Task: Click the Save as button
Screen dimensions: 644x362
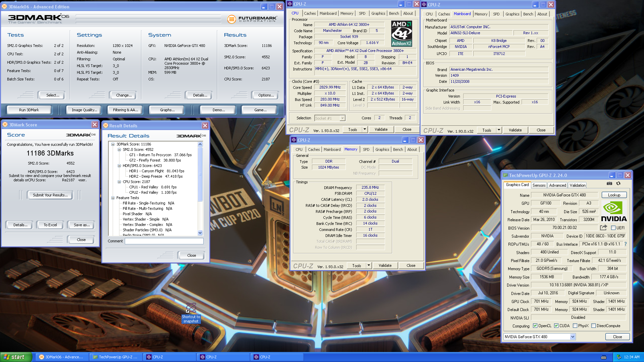Action: [82, 225]
